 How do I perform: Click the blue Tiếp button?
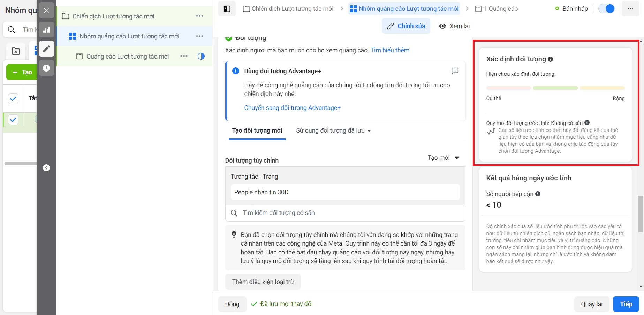tap(626, 304)
